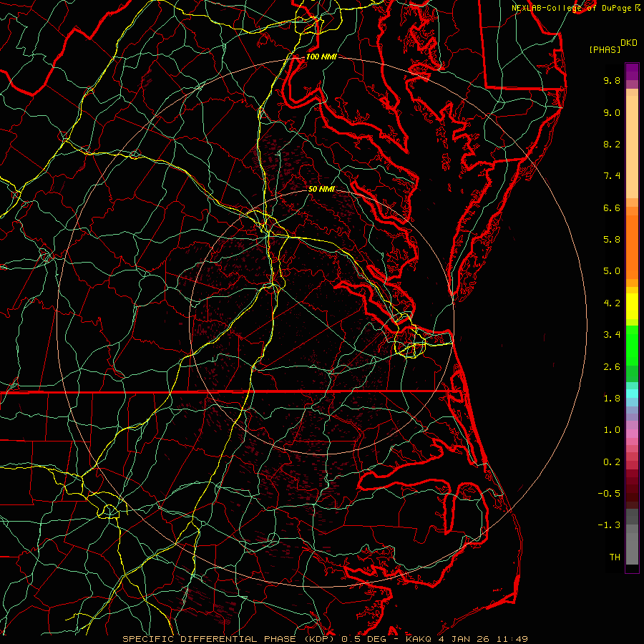Click the 3.4 scale value

[612, 335]
